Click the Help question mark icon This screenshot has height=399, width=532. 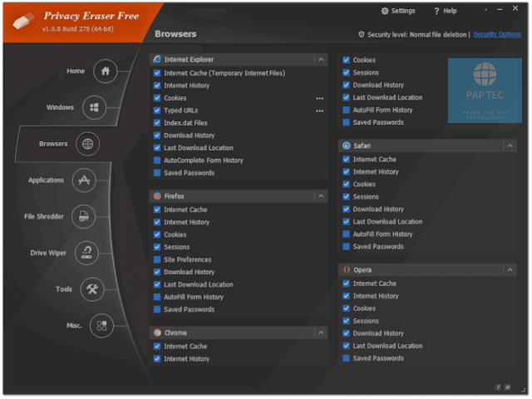[x=436, y=11]
